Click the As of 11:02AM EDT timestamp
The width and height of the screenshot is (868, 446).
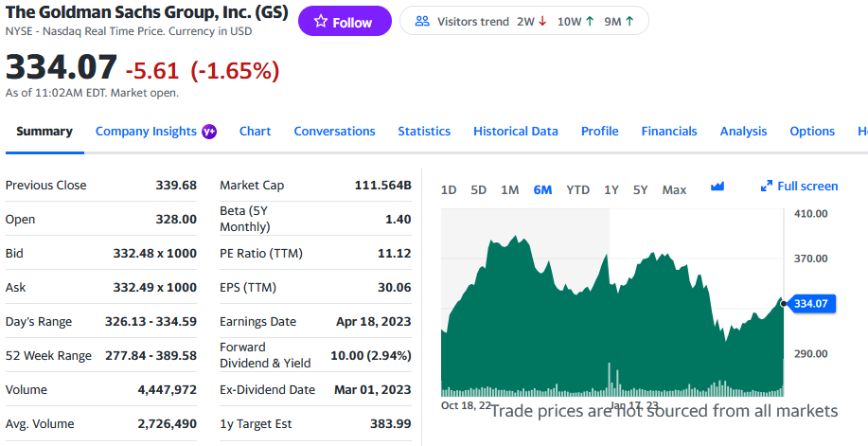tap(92, 93)
